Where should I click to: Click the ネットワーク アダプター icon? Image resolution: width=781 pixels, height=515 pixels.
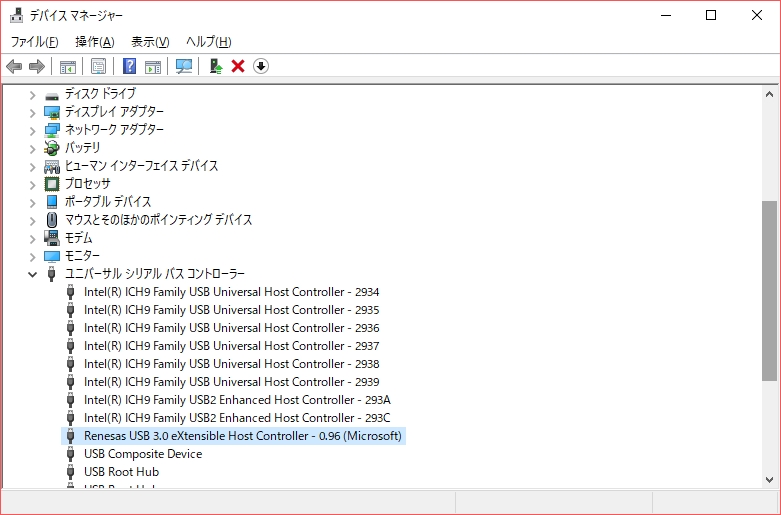tap(52, 130)
